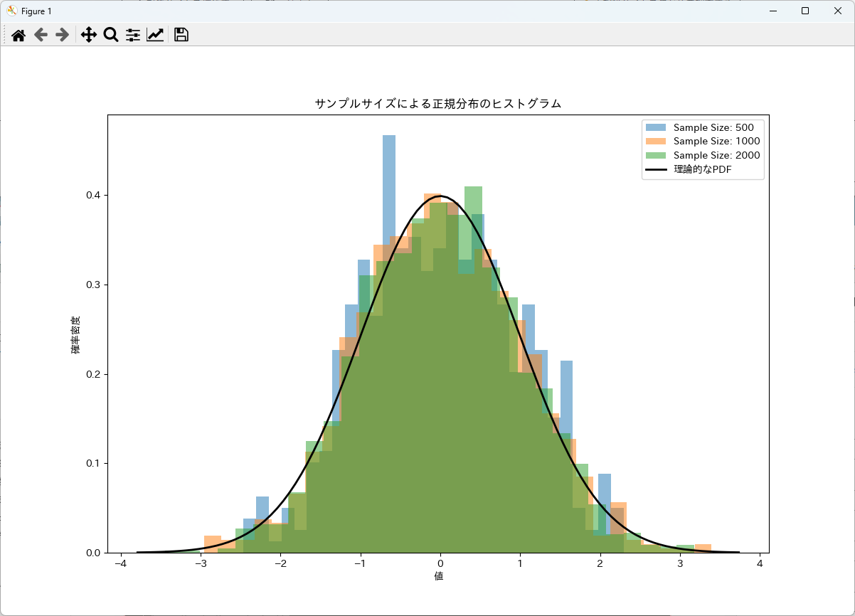The width and height of the screenshot is (855, 616).
Task: Select the black line sample for 理論的なPDF
Action: point(657,169)
